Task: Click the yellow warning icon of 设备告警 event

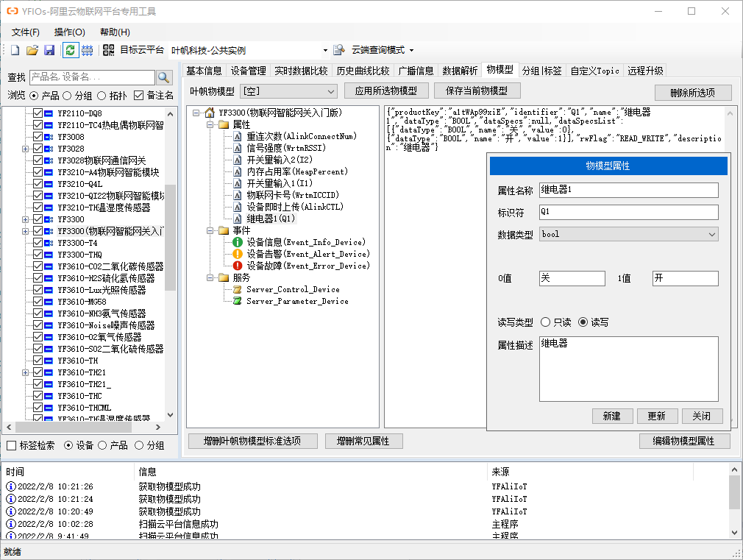Action: tap(238, 254)
